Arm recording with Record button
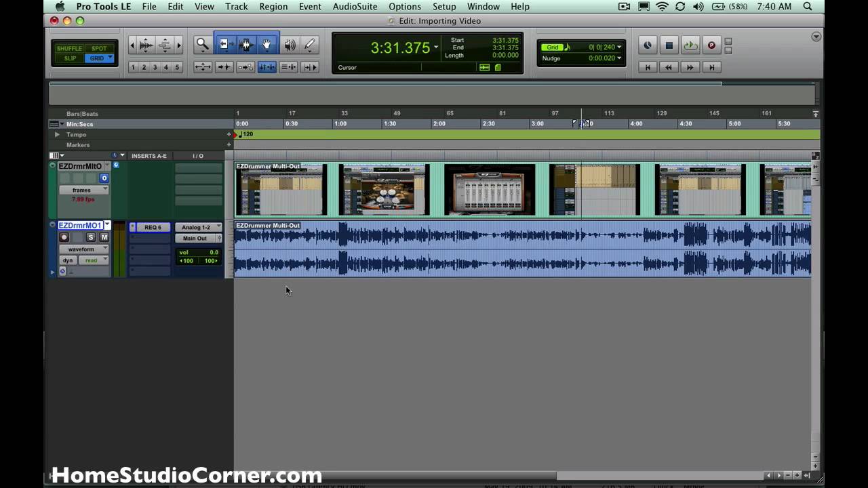 (711, 45)
